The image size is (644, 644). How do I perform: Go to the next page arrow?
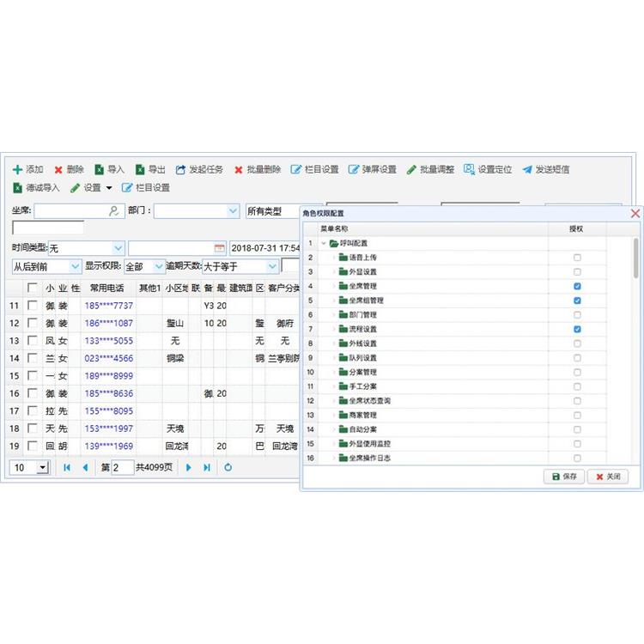189,467
